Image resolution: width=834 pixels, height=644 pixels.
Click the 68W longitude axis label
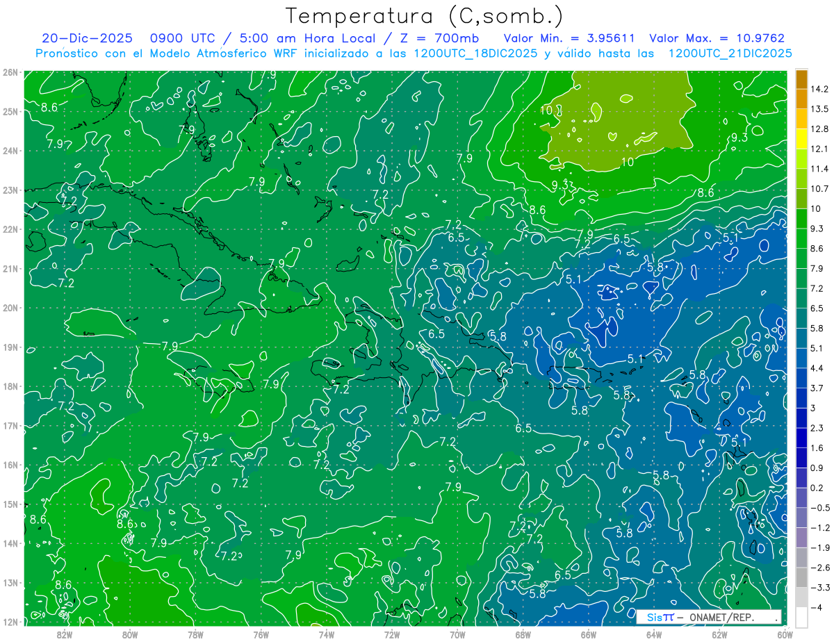pos(523,634)
